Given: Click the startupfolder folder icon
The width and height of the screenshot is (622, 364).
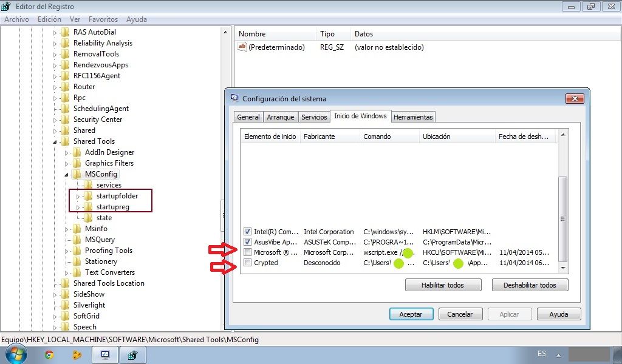Looking at the screenshot, I should (89, 196).
